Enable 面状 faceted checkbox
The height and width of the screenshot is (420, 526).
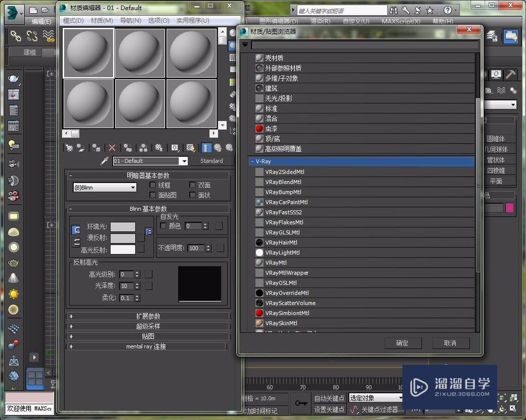(x=192, y=194)
